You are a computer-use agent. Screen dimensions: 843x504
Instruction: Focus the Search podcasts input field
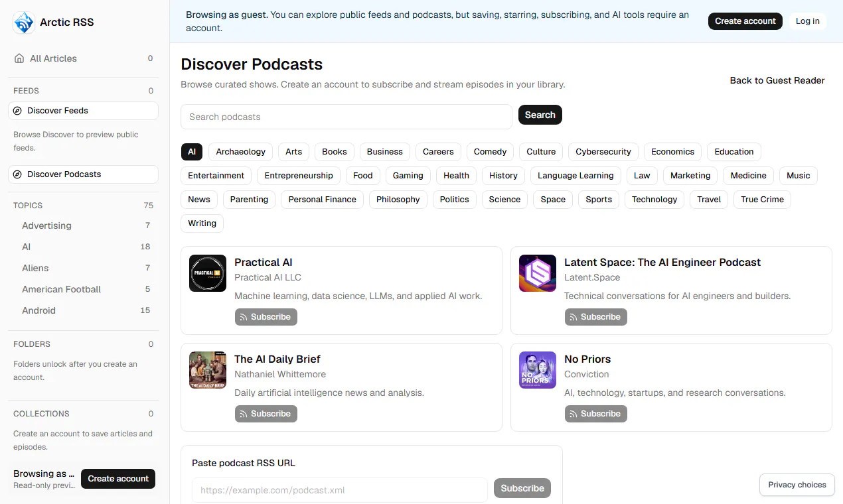point(346,117)
